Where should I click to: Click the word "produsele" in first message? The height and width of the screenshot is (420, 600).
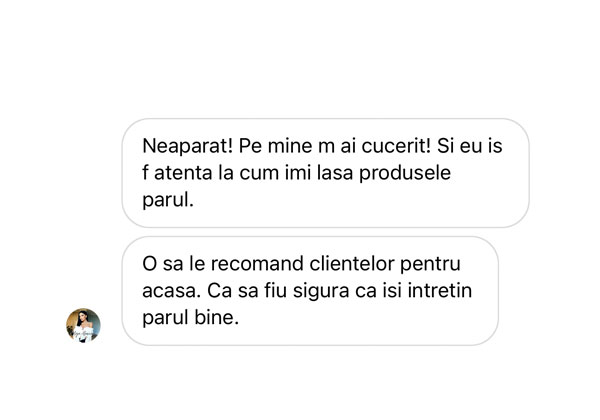tap(412, 173)
